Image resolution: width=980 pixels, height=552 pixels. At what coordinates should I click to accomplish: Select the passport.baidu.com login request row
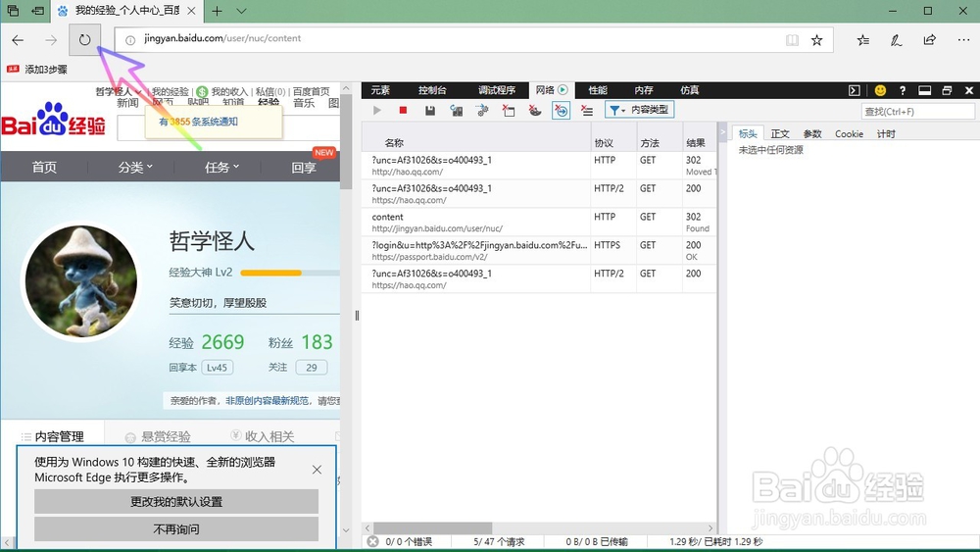click(539, 250)
